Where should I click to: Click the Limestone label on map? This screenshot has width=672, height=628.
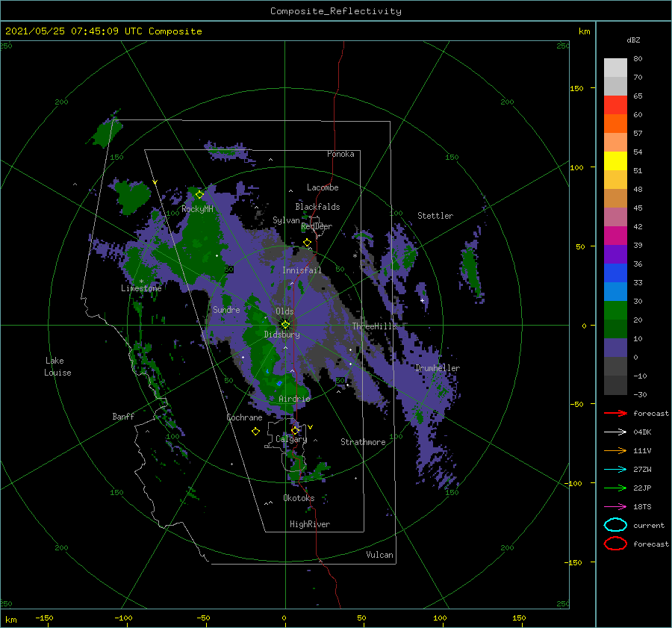tap(141, 288)
